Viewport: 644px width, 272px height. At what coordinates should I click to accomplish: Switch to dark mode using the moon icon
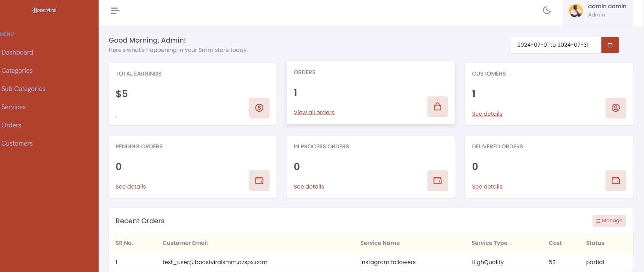tap(547, 10)
